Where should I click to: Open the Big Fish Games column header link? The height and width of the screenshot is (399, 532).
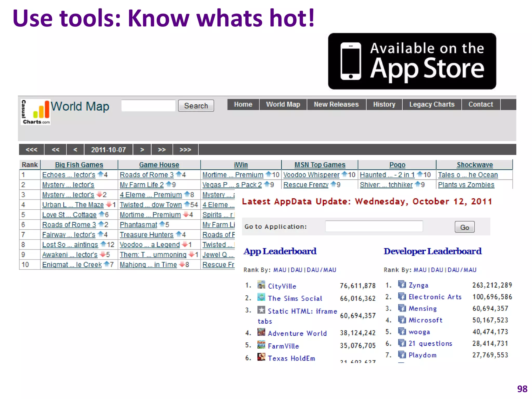pos(79,165)
